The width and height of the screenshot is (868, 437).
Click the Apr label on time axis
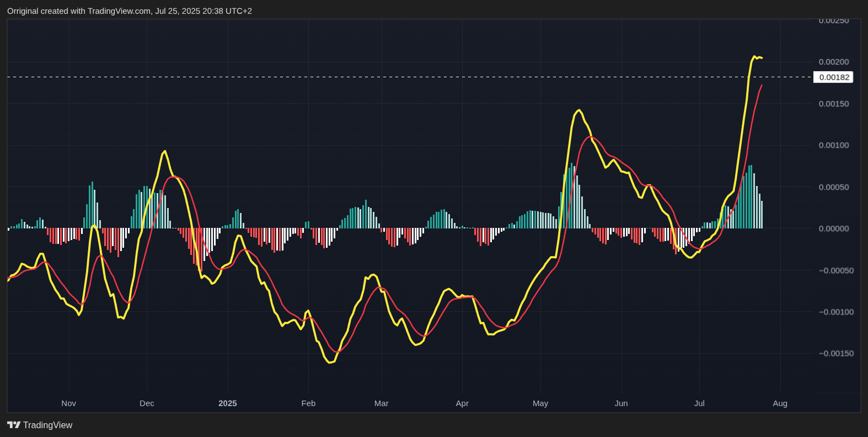462,403
